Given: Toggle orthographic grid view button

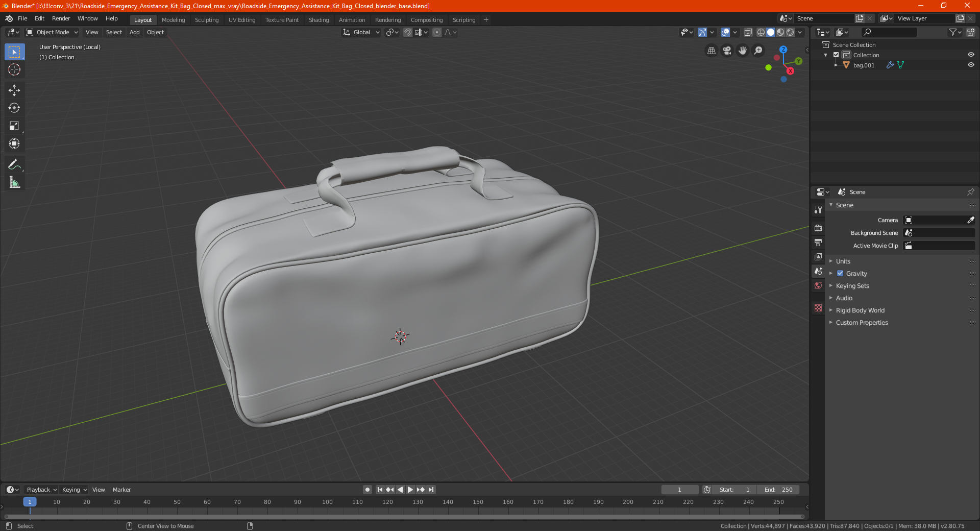Looking at the screenshot, I should coord(712,51).
